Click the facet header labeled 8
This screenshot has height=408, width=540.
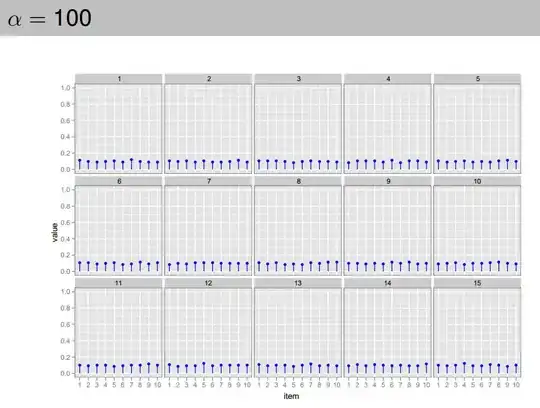pos(298,181)
